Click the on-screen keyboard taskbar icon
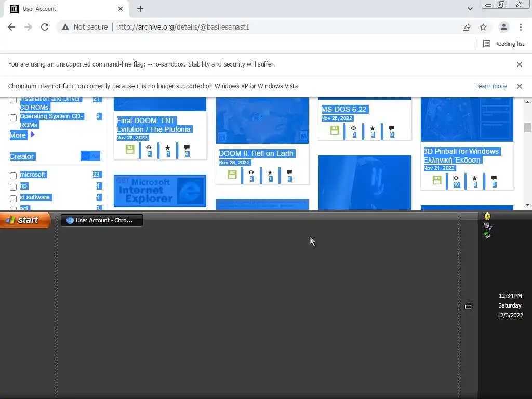532x399 pixels. [x=468, y=307]
